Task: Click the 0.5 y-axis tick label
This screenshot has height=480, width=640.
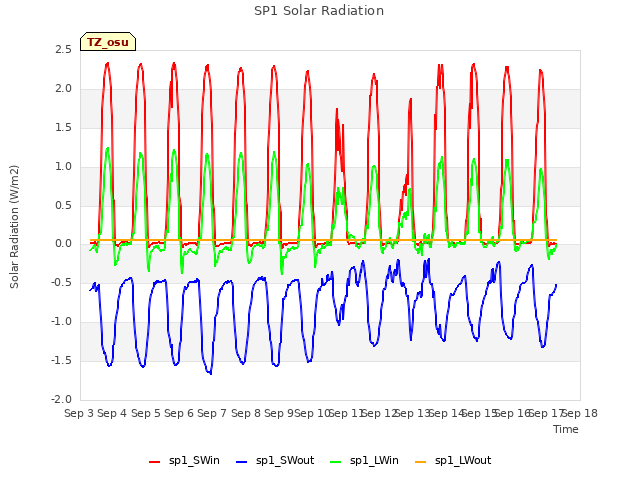Action: coord(63,205)
